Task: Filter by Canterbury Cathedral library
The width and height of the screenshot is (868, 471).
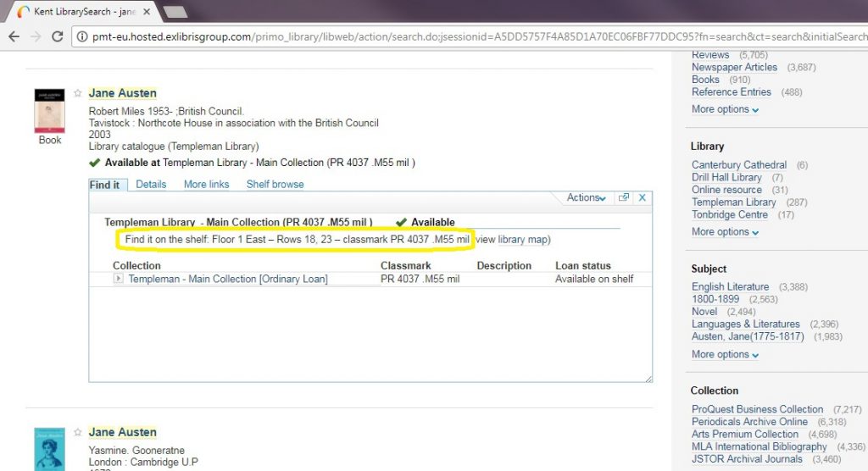Action: (739, 164)
